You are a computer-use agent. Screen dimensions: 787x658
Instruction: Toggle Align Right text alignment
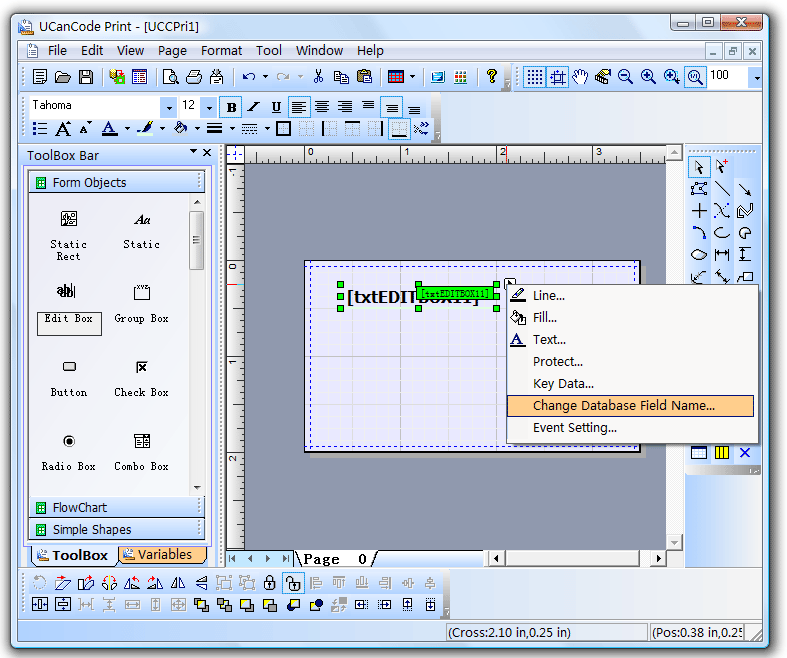345,107
